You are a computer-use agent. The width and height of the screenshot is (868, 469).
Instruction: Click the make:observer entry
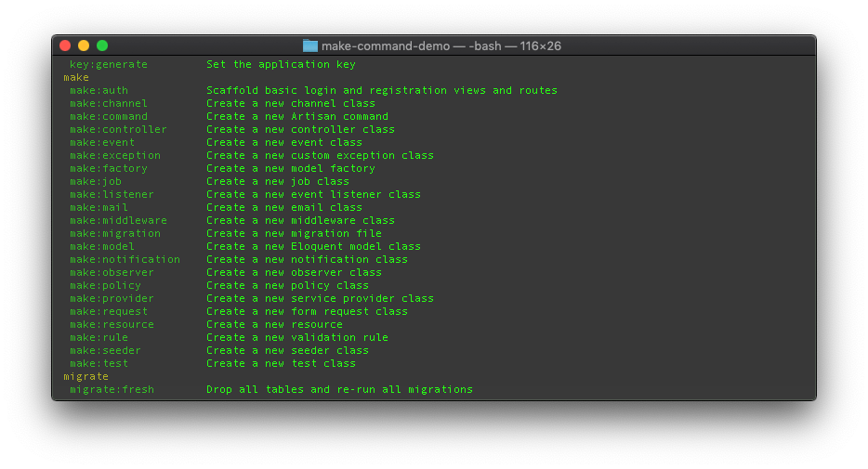(x=112, y=272)
